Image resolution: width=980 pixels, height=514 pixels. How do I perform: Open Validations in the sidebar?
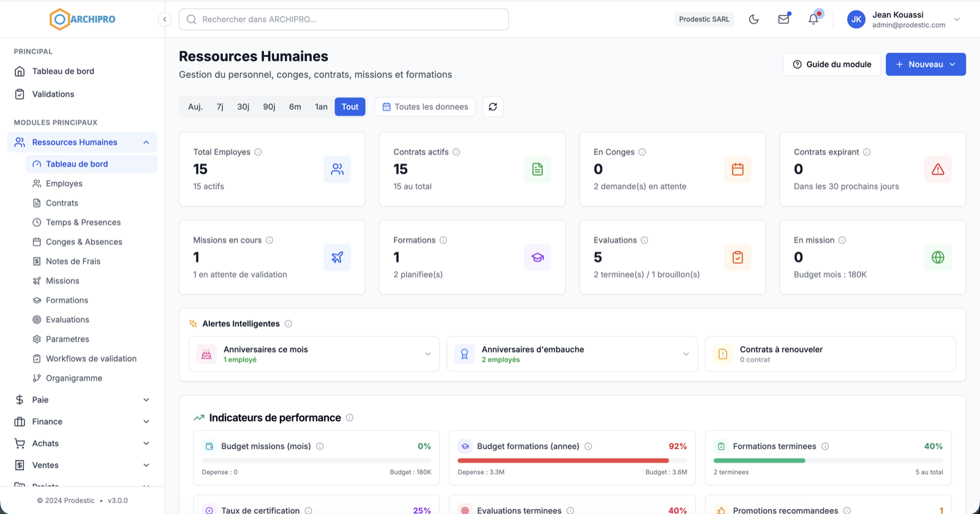(82, 94)
